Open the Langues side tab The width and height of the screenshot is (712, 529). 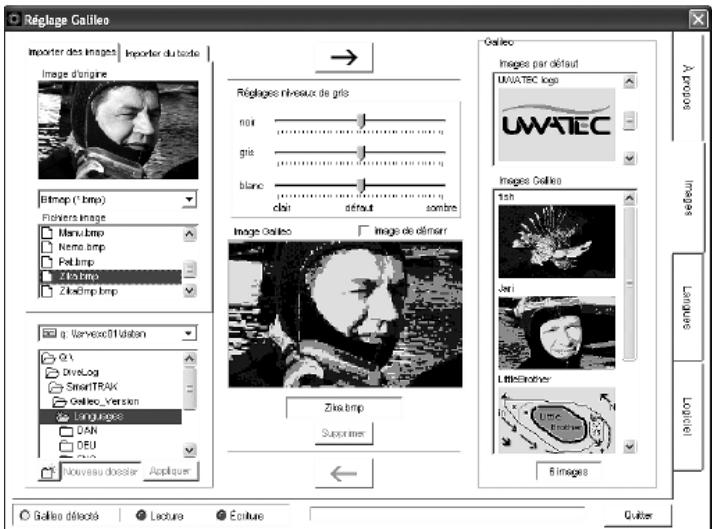(687, 307)
